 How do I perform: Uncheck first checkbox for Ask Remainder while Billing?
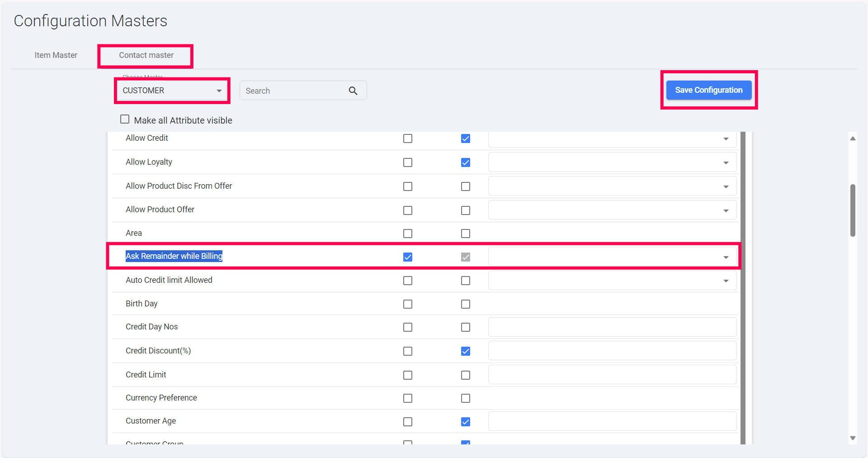tap(408, 257)
